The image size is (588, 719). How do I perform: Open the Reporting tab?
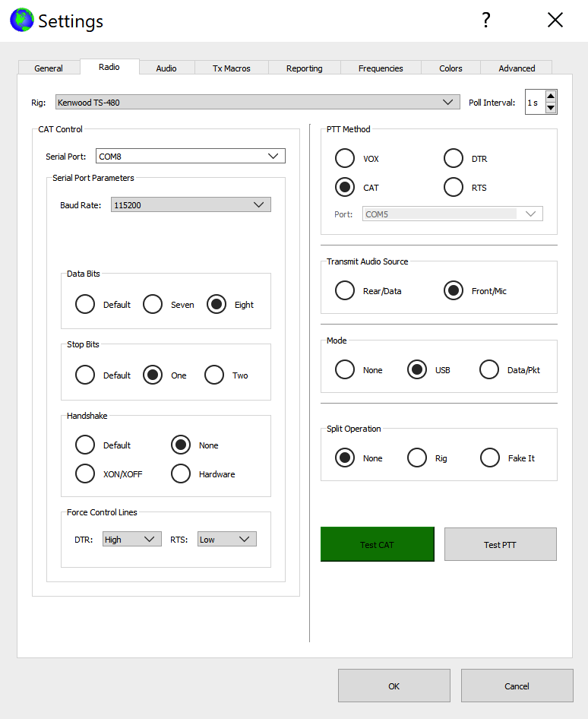[x=305, y=68]
